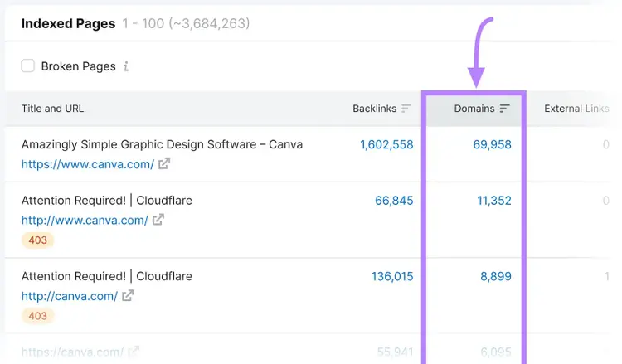
Task: Select Attention Required title above http://www.canva.com/
Action: [107, 201]
